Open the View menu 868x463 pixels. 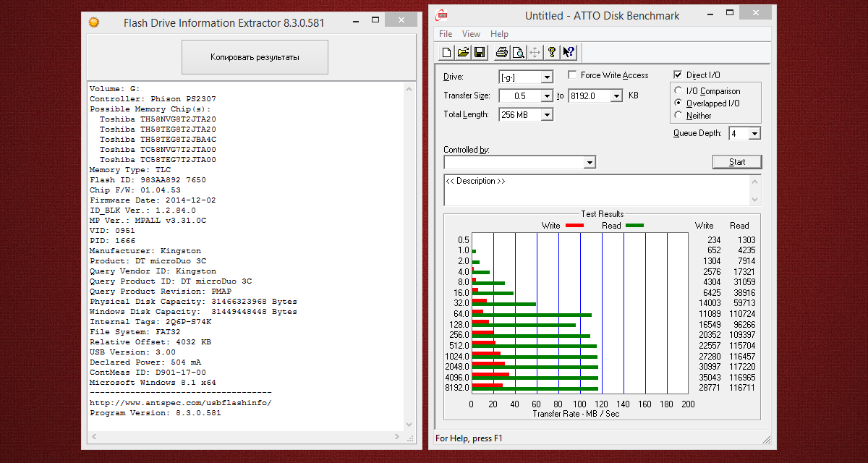click(x=471, y=34)
